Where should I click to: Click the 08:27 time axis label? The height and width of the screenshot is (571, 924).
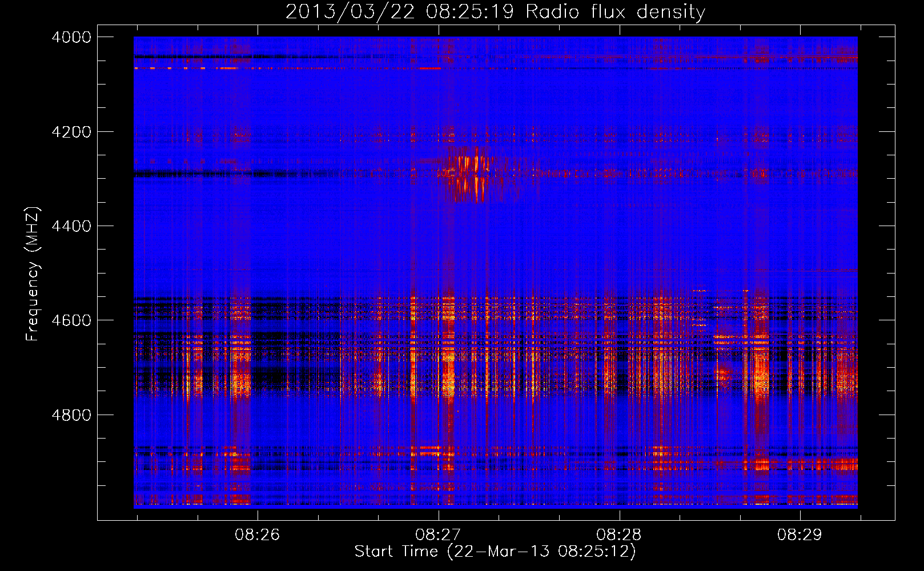pos(438,535)
